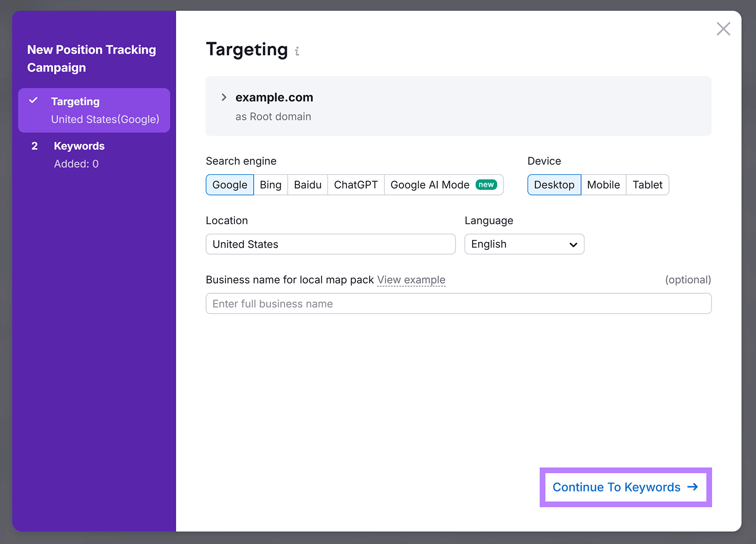The width and height of the screenshot is (756, 544).
Task: Switch the device to Mobile
Action: click(x=603, y=185)
